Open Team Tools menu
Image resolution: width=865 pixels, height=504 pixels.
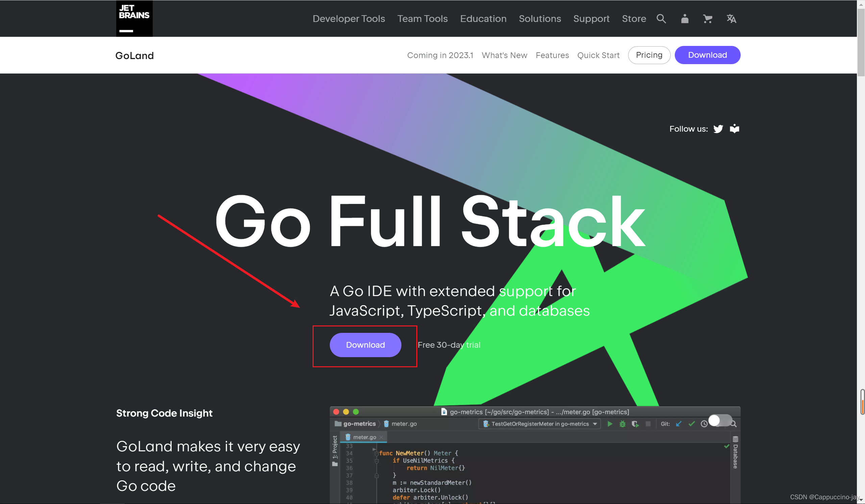pos(423,19)
